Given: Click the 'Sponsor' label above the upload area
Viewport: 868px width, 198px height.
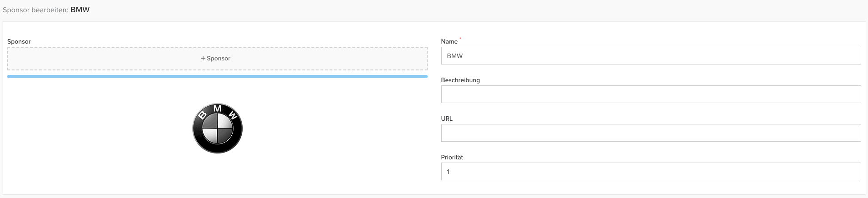Looking at the screenshot, I should (x=19, y=42).
